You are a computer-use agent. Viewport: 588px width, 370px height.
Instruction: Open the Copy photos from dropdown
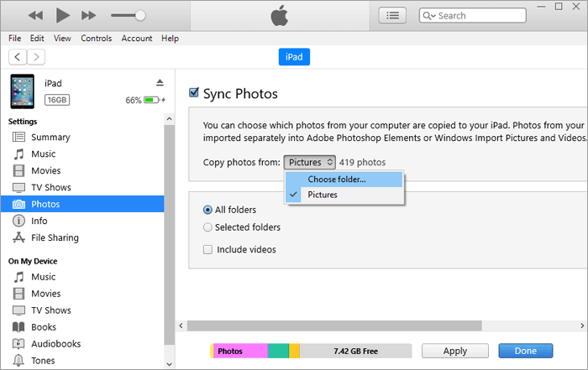pyautogui.click(x=310, y=162)
